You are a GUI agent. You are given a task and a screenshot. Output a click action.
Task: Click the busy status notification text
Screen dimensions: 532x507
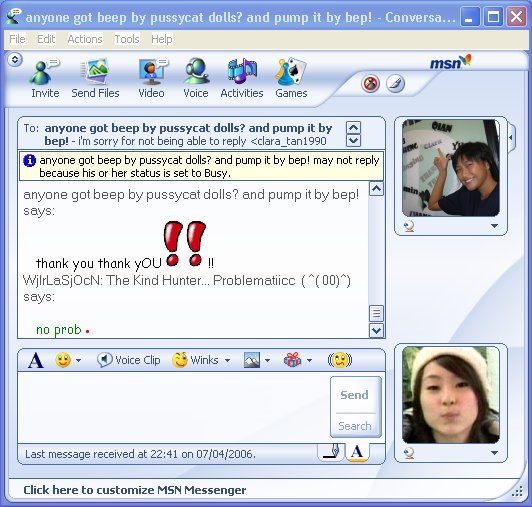pos(209,166)
